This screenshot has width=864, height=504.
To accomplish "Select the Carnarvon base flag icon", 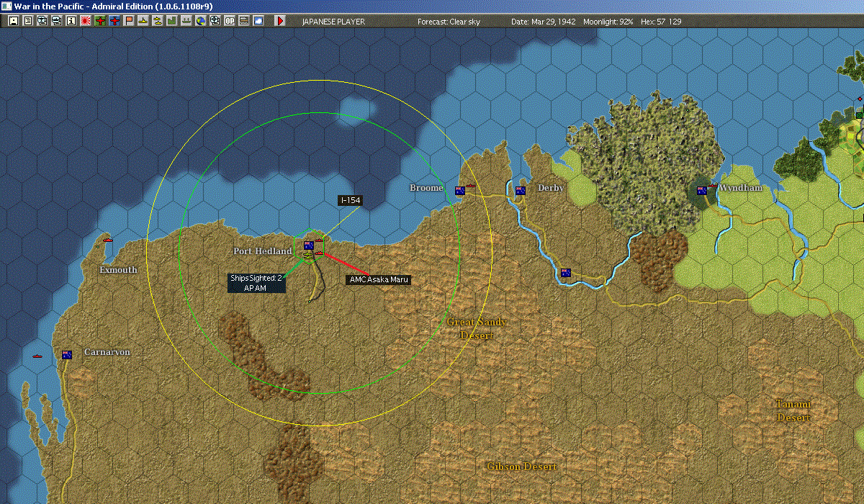I will [67, 354].
